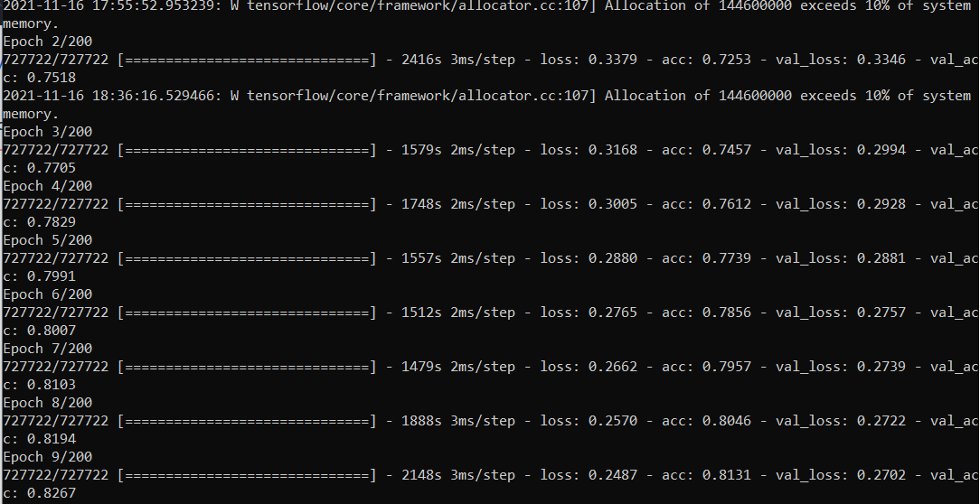This screenshot has width=980, height=504.
Task: Click the "Epoch 7/200" line
Action: (48, 350)
